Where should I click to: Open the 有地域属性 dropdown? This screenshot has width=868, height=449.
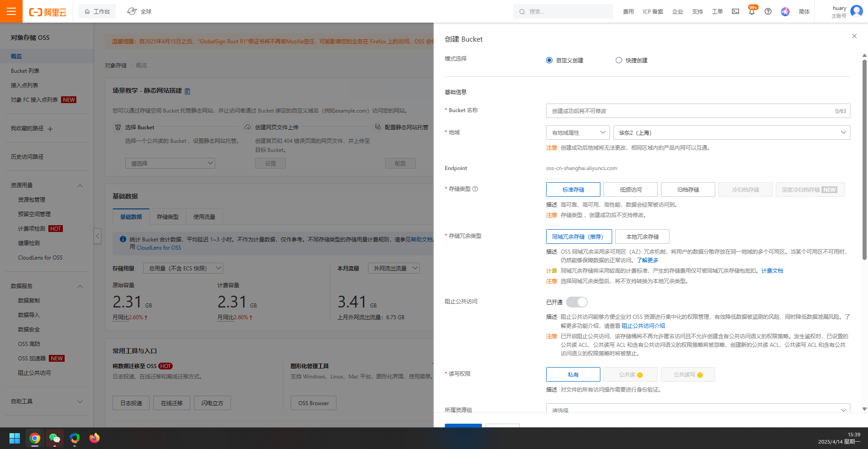(578, 132)
